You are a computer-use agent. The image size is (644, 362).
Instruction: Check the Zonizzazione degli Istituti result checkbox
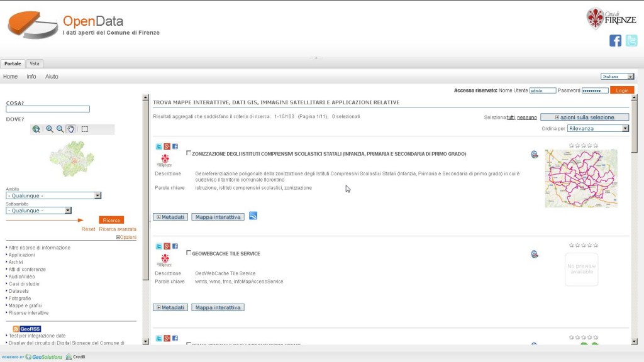[189, 153]
